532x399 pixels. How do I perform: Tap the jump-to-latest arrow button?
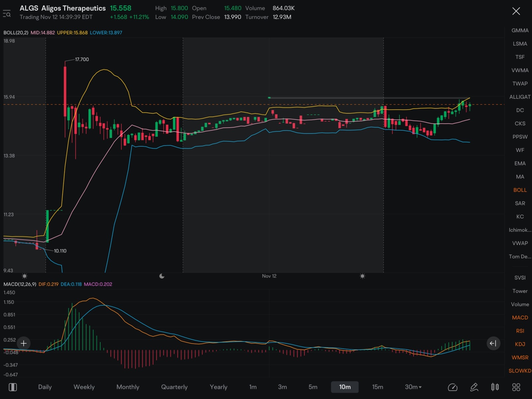(x=493, y=343)
